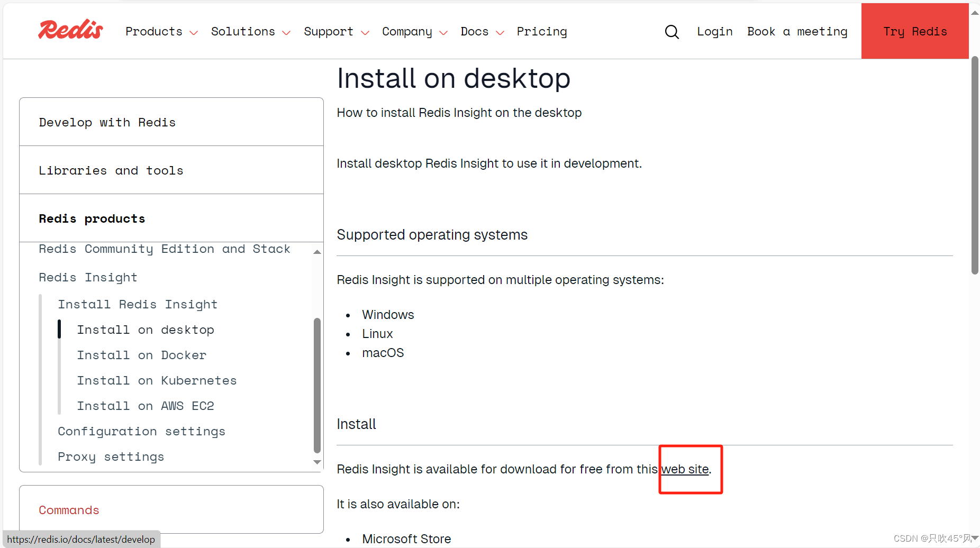Click the web site download link
The width and height of the screenshot is (980, 548).
685,469
